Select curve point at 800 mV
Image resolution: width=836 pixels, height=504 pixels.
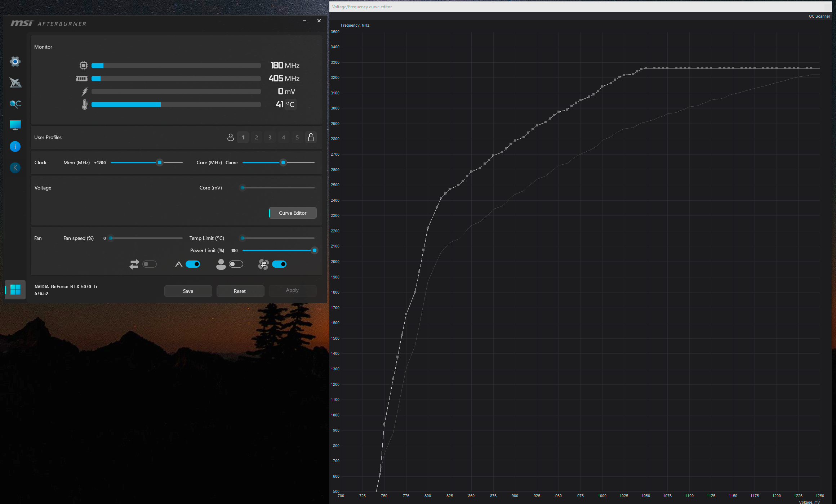coord(428,228)
